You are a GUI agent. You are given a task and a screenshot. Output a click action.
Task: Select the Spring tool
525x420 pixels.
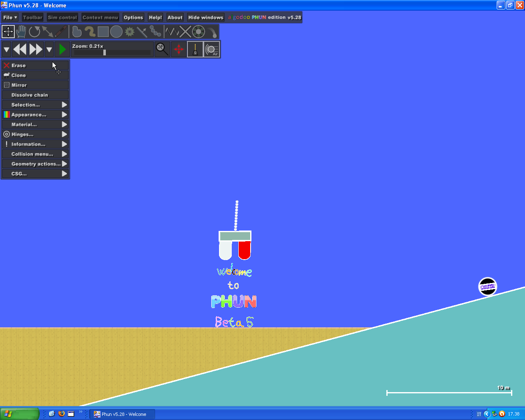click(171, 32)
